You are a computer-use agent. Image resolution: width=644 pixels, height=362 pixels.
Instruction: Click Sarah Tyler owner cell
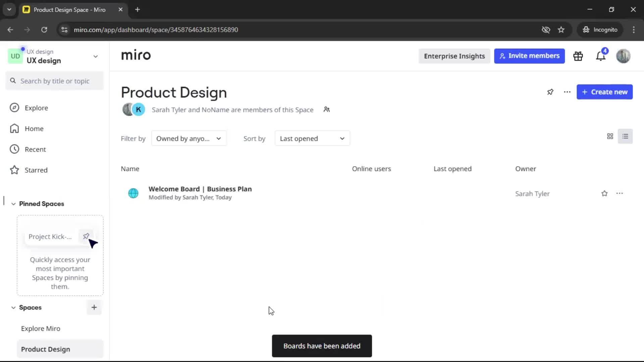[x=532, y=194]
